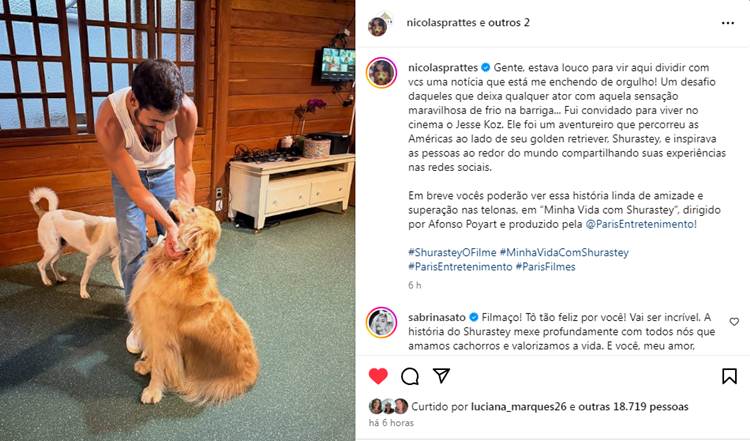This screenshot has height=441, width=750.
Task: Open #MinhaVidaComShurastey hashtag
Action: [564, 253]
